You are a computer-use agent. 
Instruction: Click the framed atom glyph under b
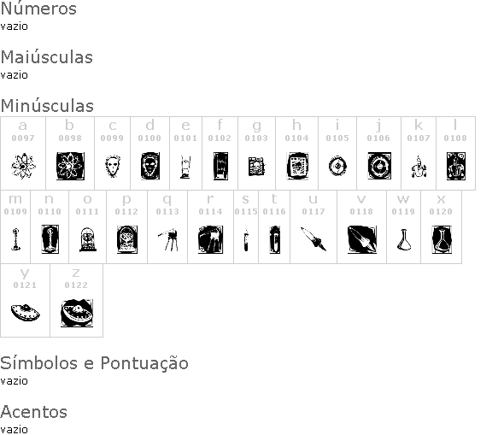[70, 166]
